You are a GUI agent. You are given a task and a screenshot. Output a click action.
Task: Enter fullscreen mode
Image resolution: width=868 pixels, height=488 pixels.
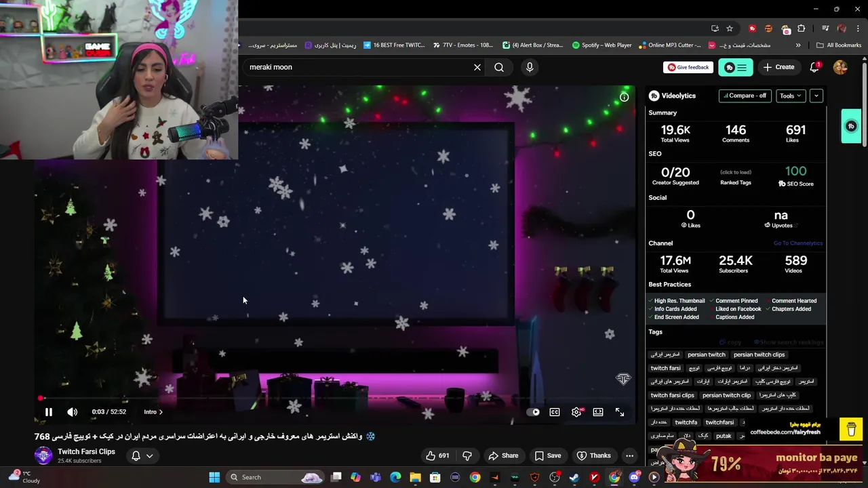[x=620, y=412]
